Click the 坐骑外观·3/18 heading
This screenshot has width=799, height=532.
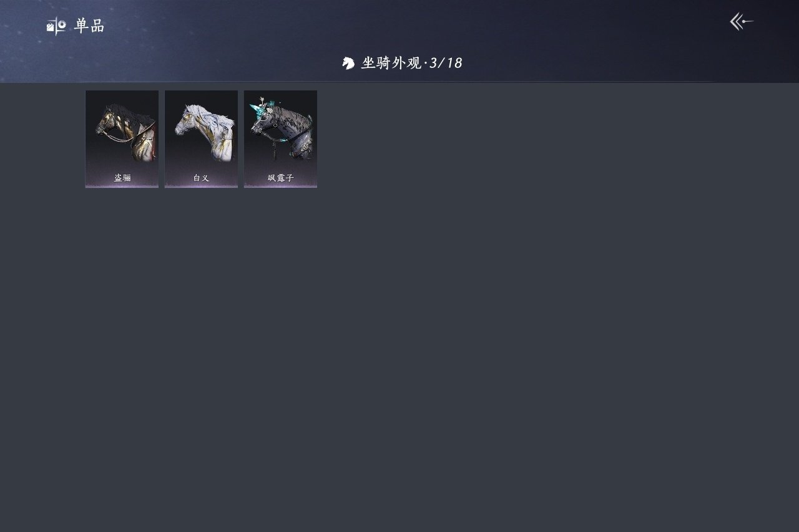411,63
